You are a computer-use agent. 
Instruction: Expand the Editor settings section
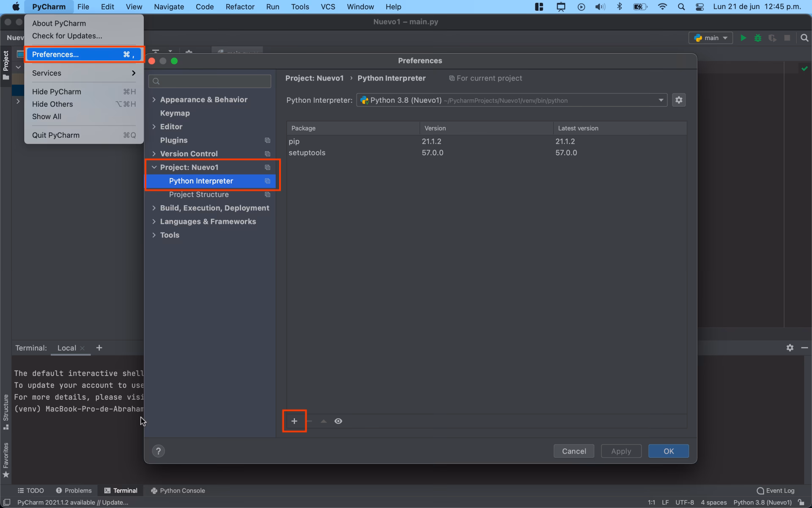(154, 127)
